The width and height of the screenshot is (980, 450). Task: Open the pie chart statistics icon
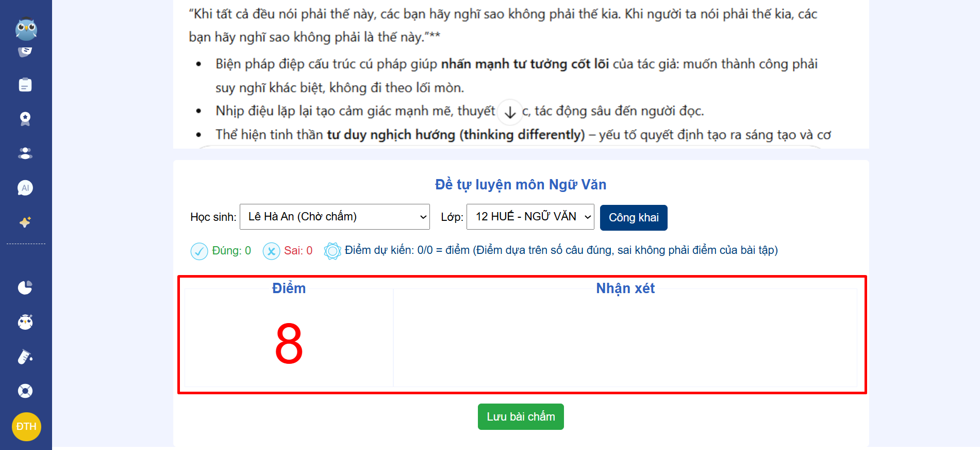click(25, 287)
